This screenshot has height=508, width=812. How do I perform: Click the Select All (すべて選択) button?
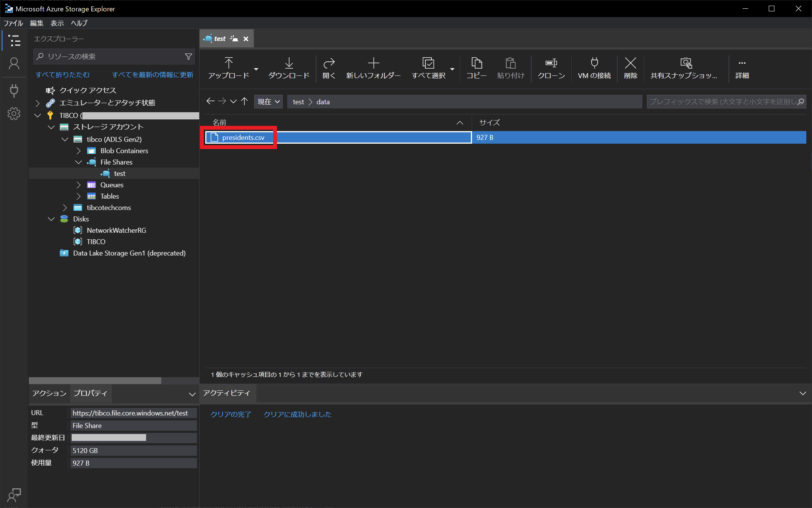pos(428,68)
